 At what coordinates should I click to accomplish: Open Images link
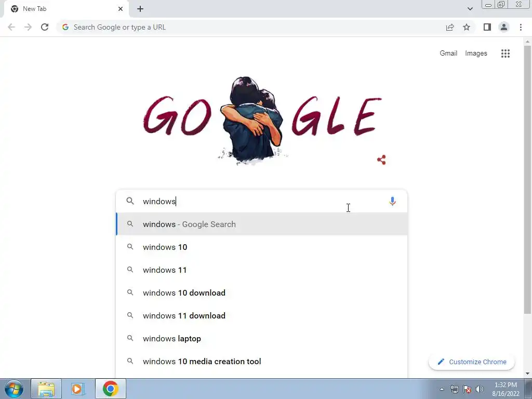click(x=476, y=54)
